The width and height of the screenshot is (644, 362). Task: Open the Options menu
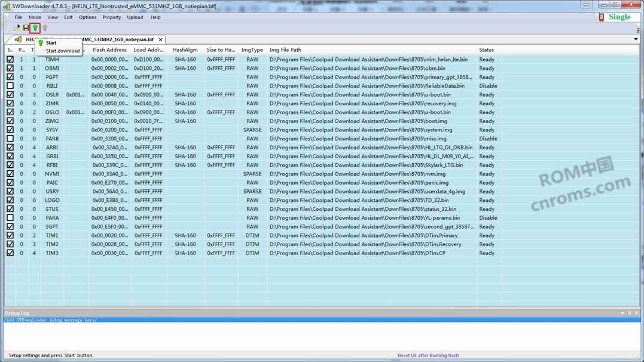[87, 17]
